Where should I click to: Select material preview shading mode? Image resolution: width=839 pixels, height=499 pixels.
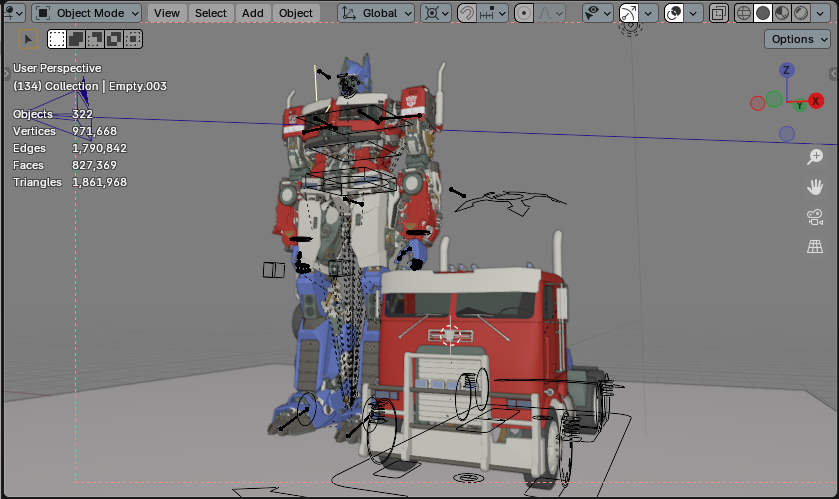[x=782, y=13]
